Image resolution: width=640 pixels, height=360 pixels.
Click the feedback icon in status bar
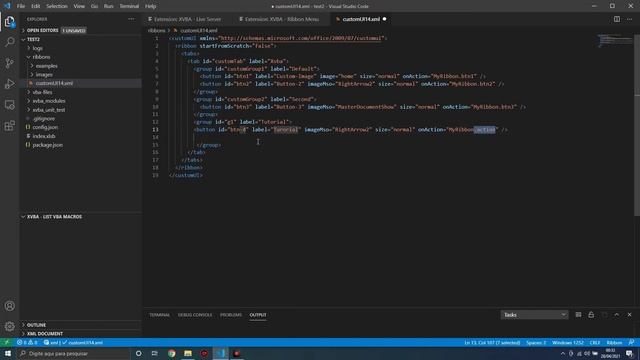[631, 342]
